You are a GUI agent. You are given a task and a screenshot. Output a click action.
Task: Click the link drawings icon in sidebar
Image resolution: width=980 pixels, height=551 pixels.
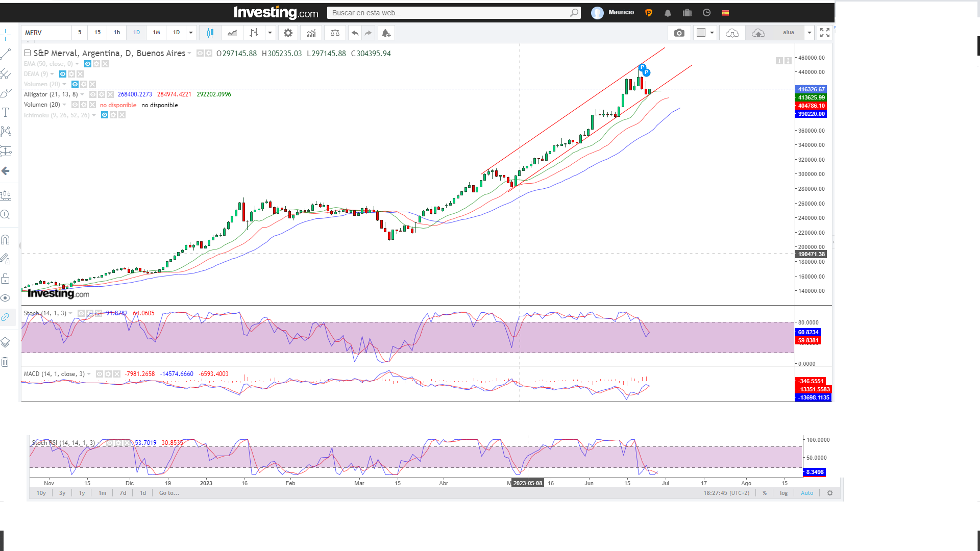coord(6,317)
